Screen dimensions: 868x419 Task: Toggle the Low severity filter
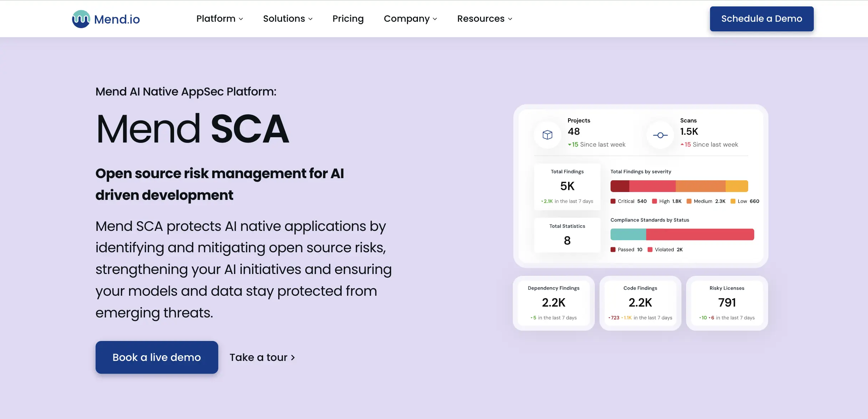[732, 201]
